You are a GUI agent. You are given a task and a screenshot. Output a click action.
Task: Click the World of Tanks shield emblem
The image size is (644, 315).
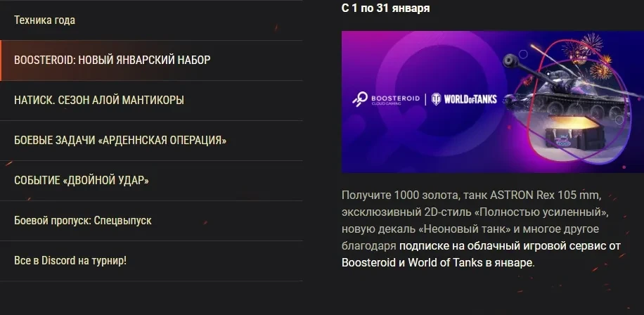[x=436, y=99]
